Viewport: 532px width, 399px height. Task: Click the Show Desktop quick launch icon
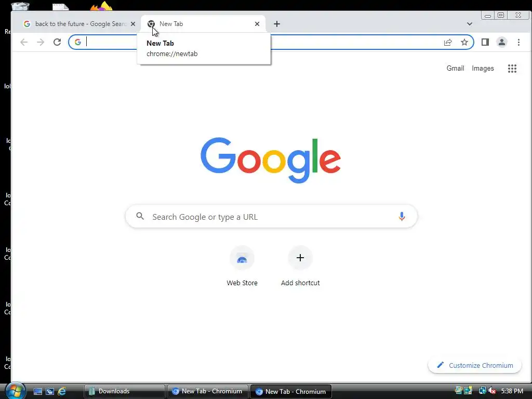pos(37,391)
